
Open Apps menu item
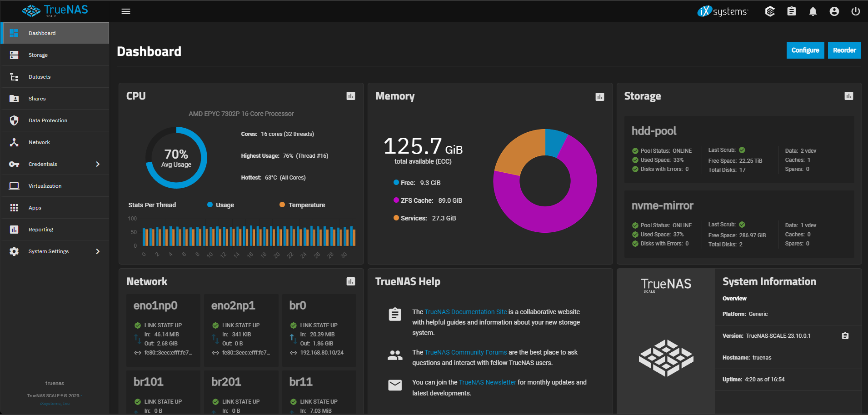coord(55,208)
